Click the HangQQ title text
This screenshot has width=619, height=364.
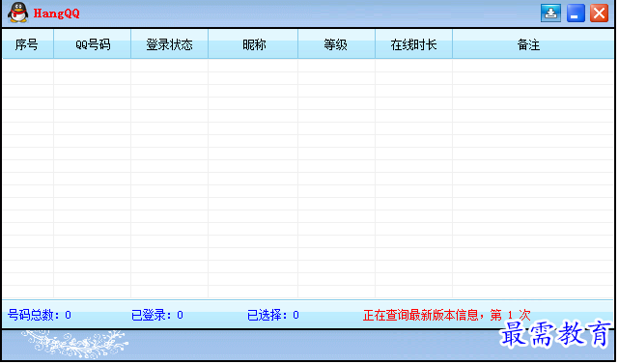pyautogui.click(x=56, y=14)
